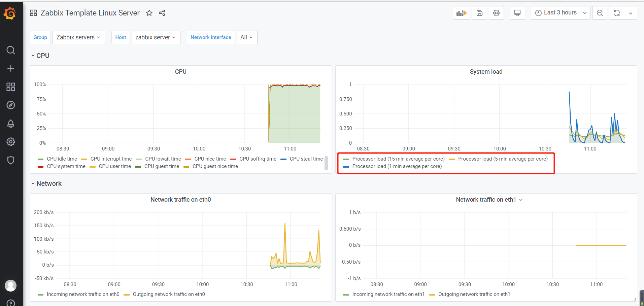
Task: Toggle CPU user time series in legend
Action: pos(115,166)
